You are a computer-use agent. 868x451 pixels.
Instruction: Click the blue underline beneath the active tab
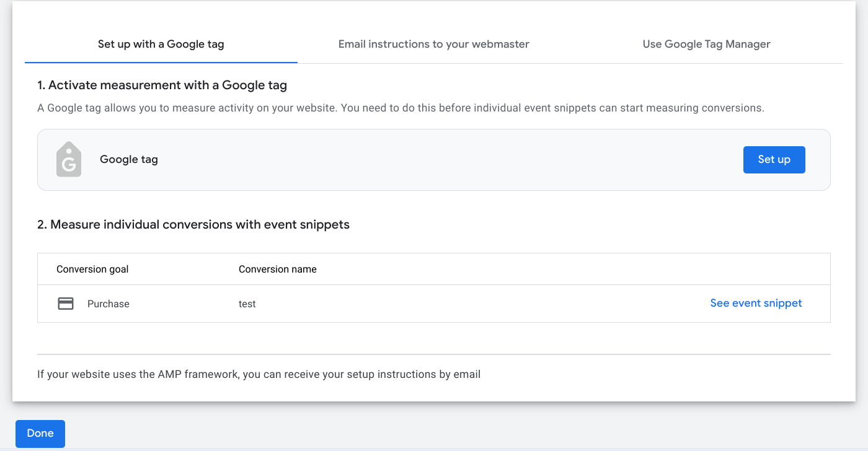161,63
